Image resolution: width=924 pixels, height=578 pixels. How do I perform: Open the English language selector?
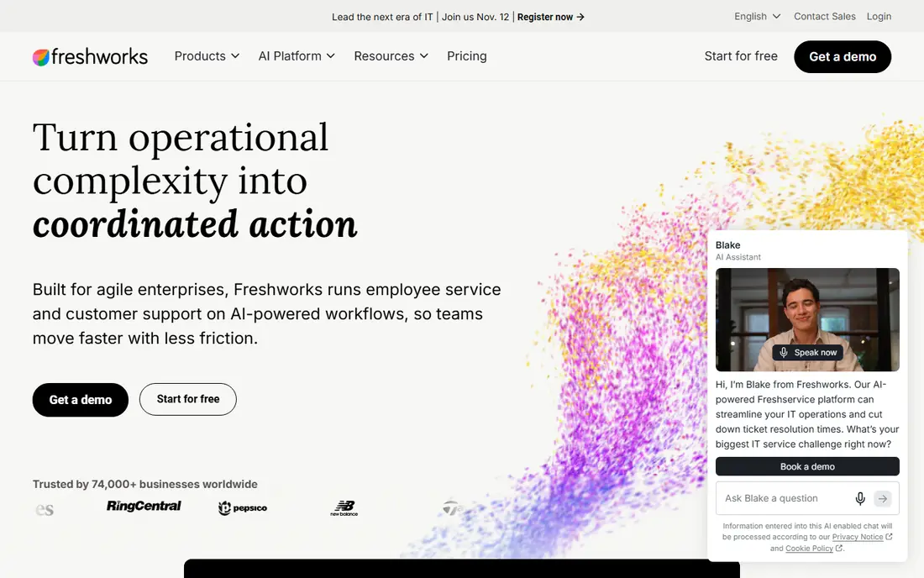757,17
